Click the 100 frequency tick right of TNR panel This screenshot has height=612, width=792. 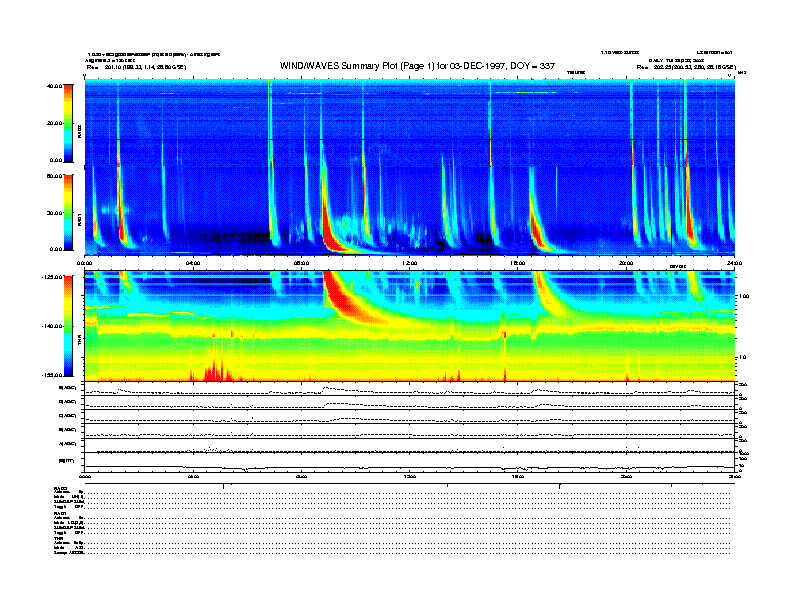745,296
